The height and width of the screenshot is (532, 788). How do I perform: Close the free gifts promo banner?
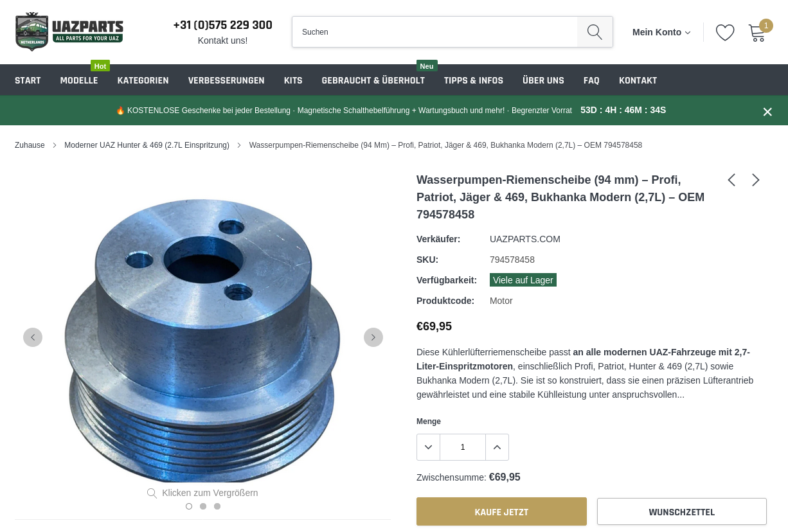point(767,112)
